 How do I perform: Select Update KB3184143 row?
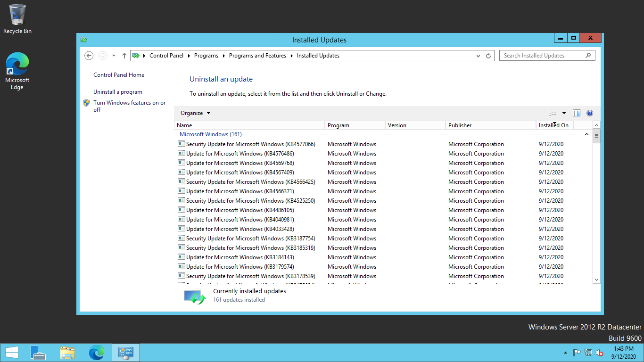point(383,257)
